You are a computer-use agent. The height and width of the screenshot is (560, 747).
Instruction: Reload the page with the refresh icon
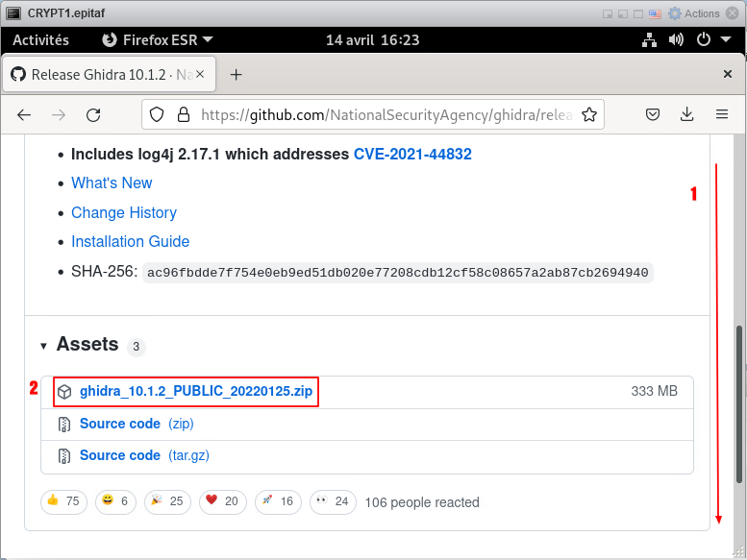tap(93, 115)
